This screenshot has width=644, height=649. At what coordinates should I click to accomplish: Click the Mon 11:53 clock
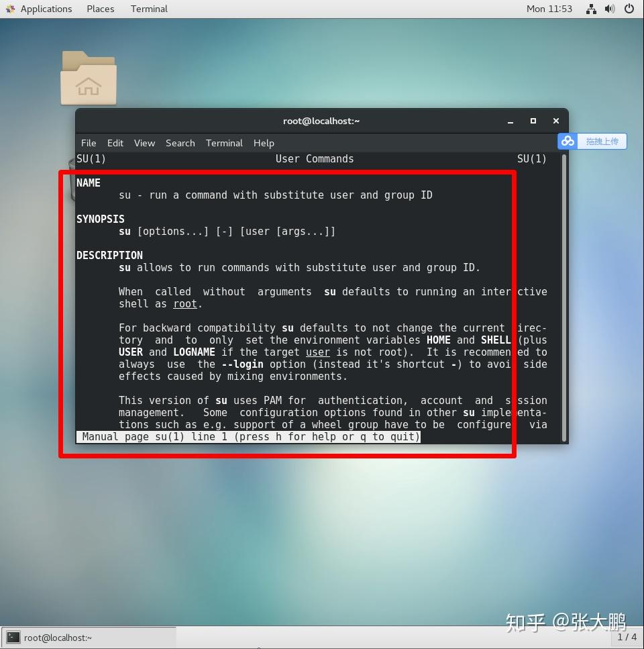click(x=549, y=9)
